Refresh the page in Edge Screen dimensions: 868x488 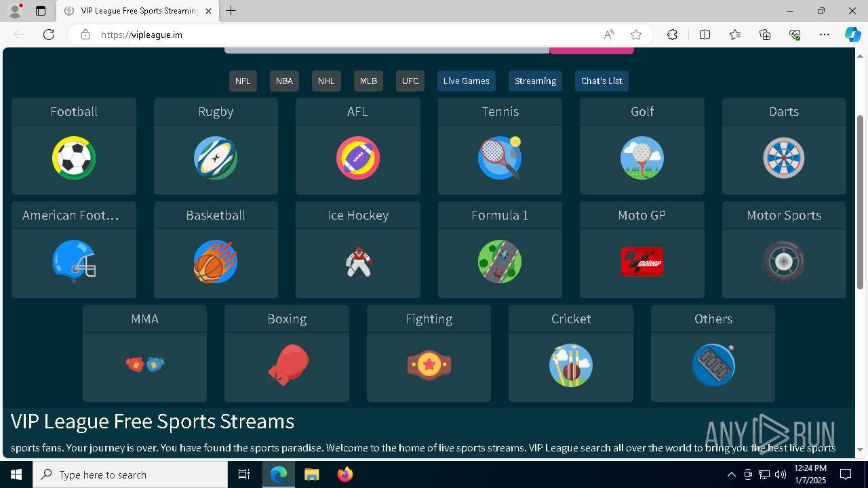(x=49, y=35)
